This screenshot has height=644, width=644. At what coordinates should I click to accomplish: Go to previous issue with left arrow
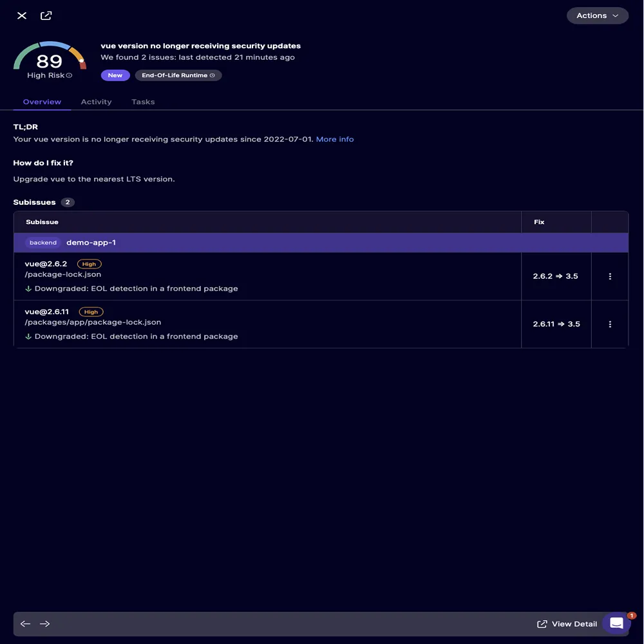26,624
